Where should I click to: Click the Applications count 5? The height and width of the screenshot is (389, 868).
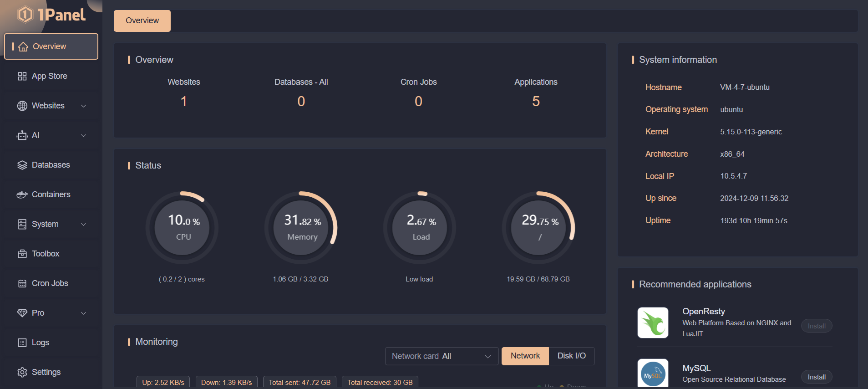coord(536,101)
